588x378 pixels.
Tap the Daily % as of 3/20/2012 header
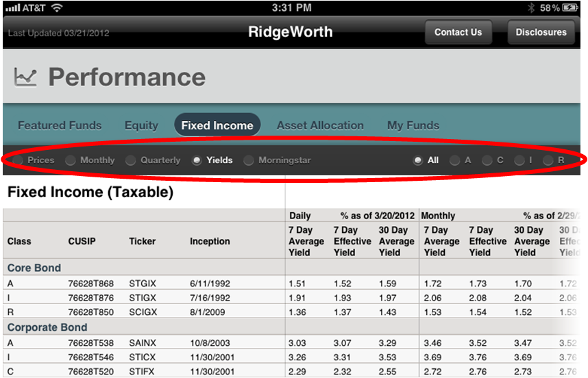[x=352, y=216]
